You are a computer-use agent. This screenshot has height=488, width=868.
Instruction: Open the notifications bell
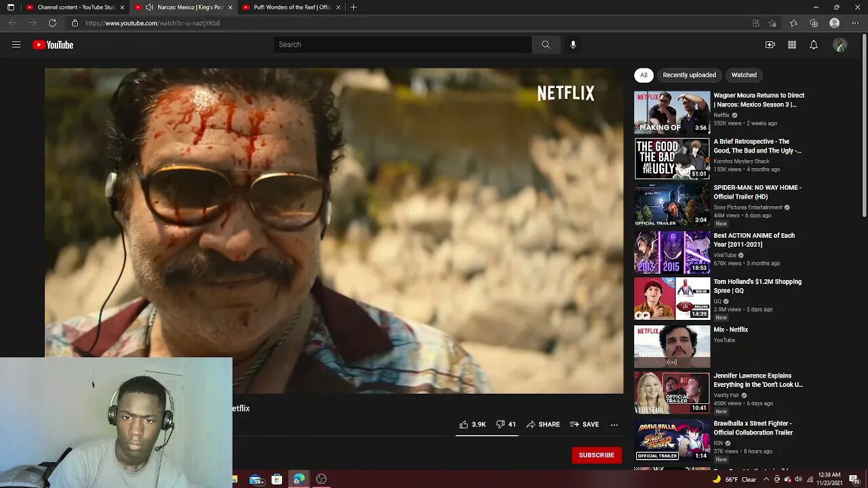[814, 45]
